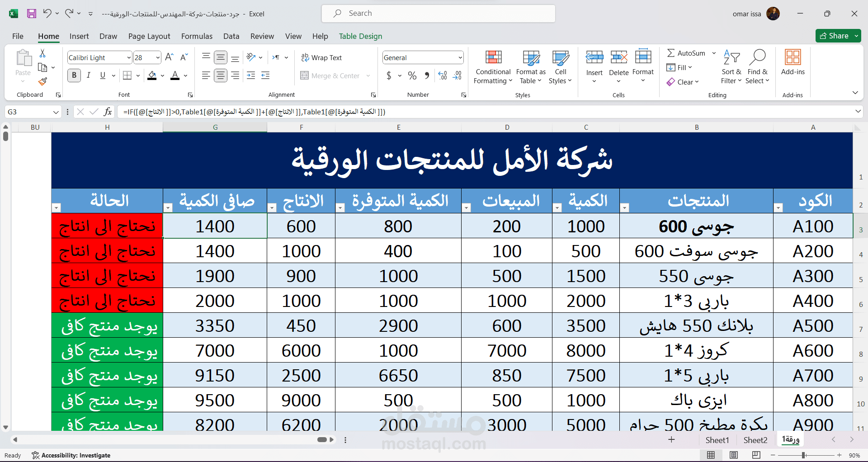Click the Paste clipboard icon
The image size is (868, 462).
point(23,58)
